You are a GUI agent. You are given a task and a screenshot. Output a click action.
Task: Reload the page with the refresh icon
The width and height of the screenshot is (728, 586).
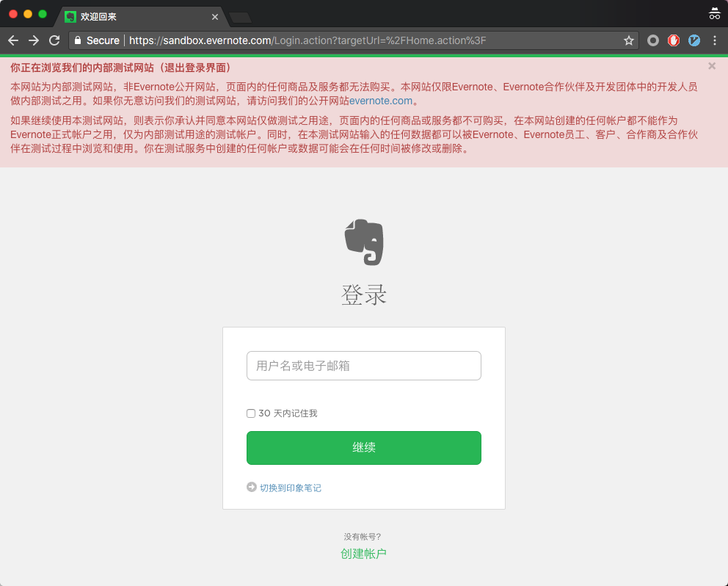[54, 40]
